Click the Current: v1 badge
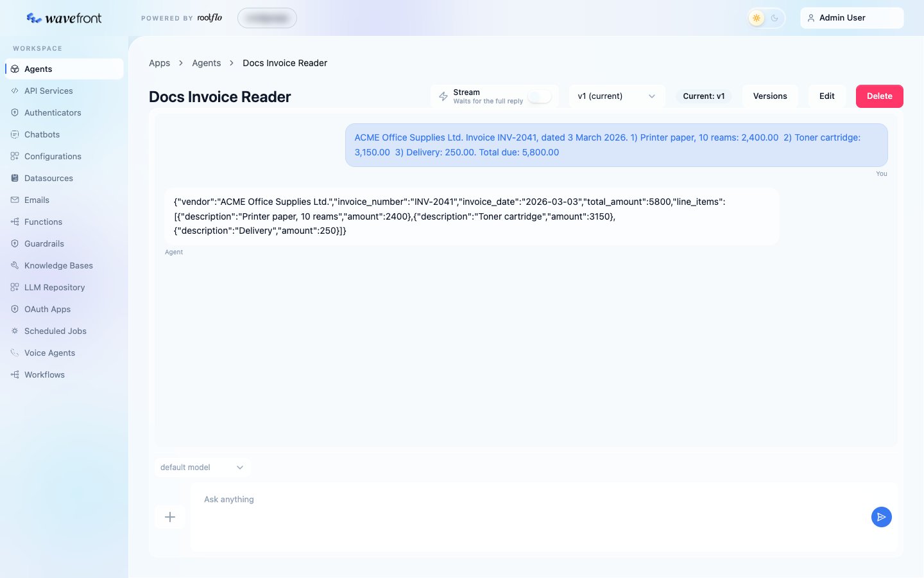 [704, 96]
